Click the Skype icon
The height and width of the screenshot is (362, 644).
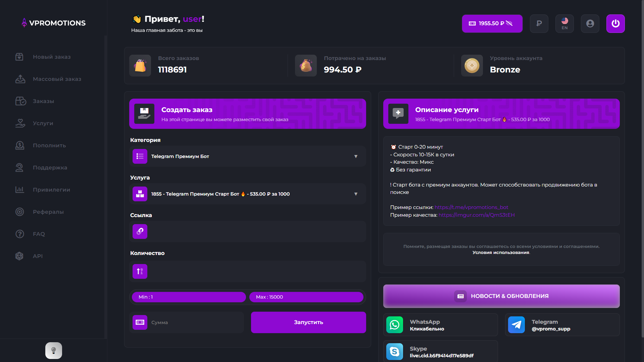click(395, 352)
